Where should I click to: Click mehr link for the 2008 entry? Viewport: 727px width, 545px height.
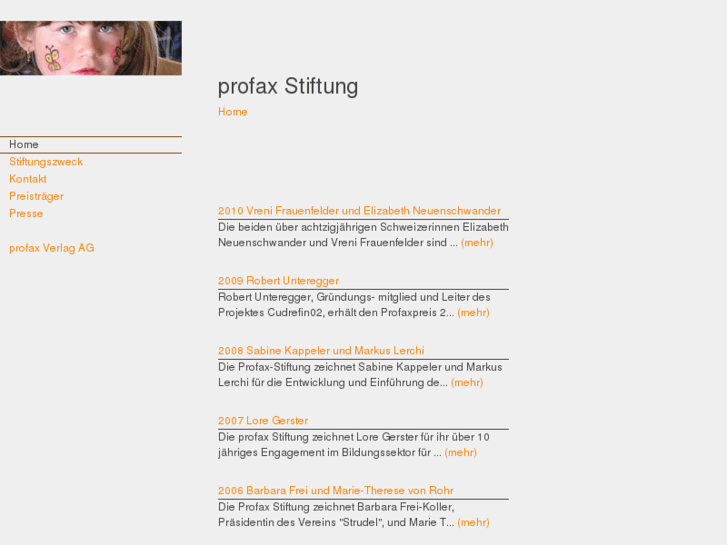pos(467,382)
